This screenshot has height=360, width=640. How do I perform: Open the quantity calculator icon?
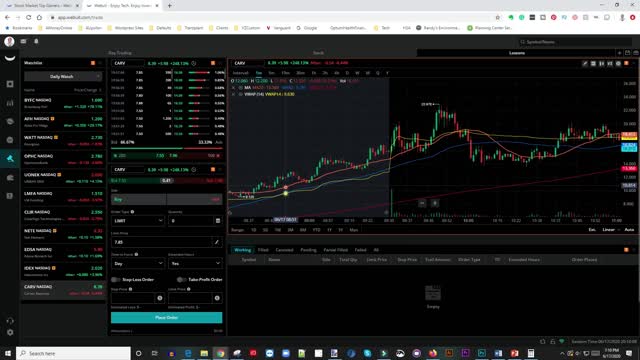(x=218, y=221)
